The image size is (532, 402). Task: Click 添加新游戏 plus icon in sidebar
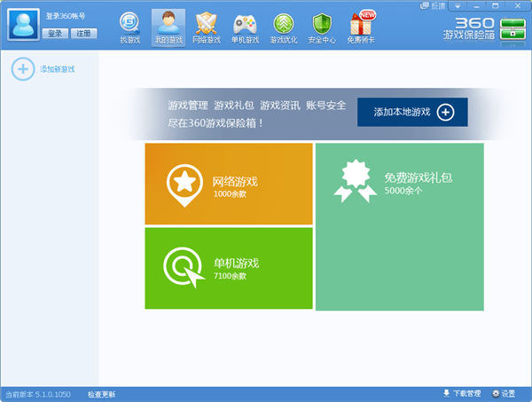(22, 69)
